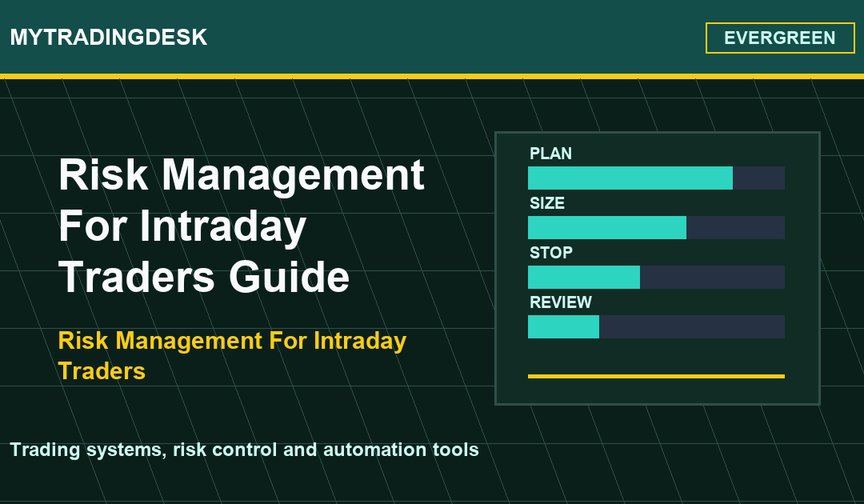Click the SIZE label text
Image resolution: width=864 pixels, height=504 pixels.
tap(547, 202)
